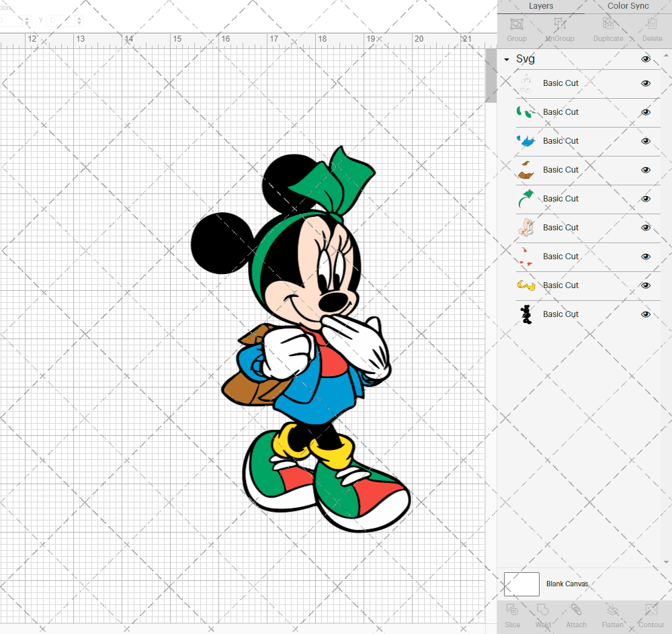Click the Delete trash icon
The image size is (672, 634).
click(x=652, y=24)
